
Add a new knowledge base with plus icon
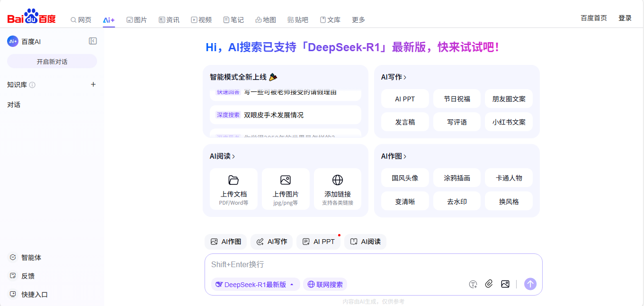[93, 84]
